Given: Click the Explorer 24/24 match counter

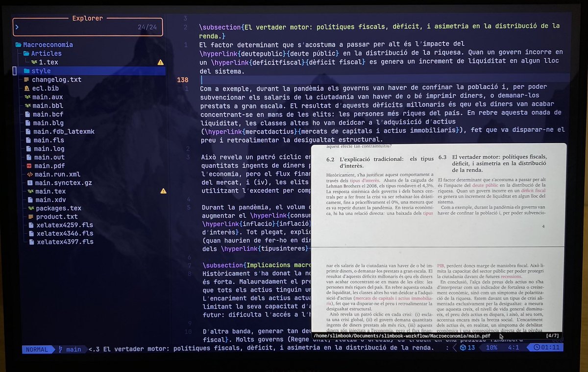Looking at the screenshot, I should pos(147,27).
